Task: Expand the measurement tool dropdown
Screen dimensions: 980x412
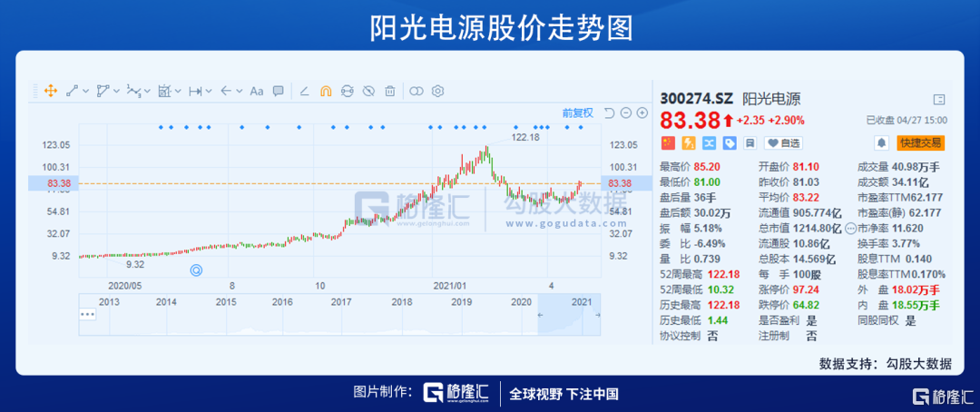Action: (178, 92)
